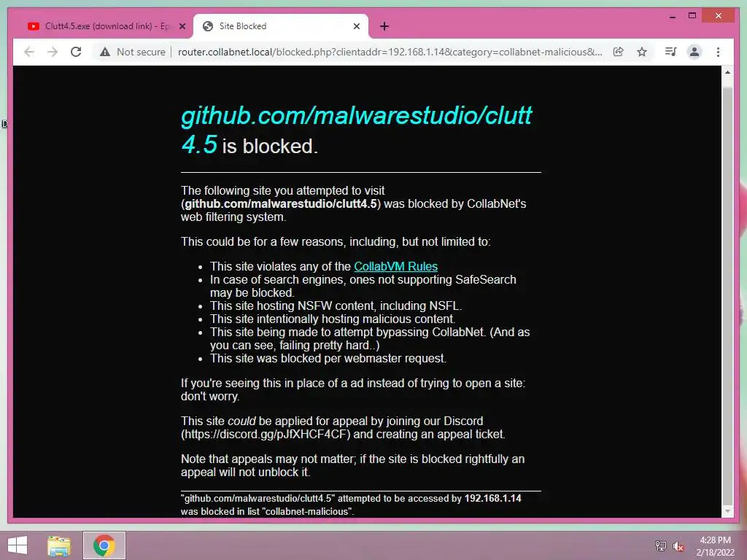Open the Chrome profile avatar
This screenshot has height=560, width=747.
(x=694, y=52)
